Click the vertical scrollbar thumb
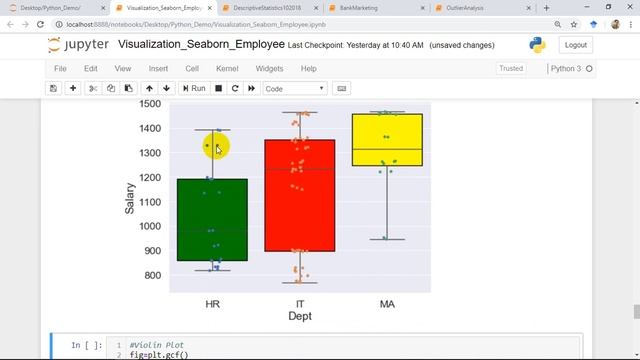 tap(636, 311)
